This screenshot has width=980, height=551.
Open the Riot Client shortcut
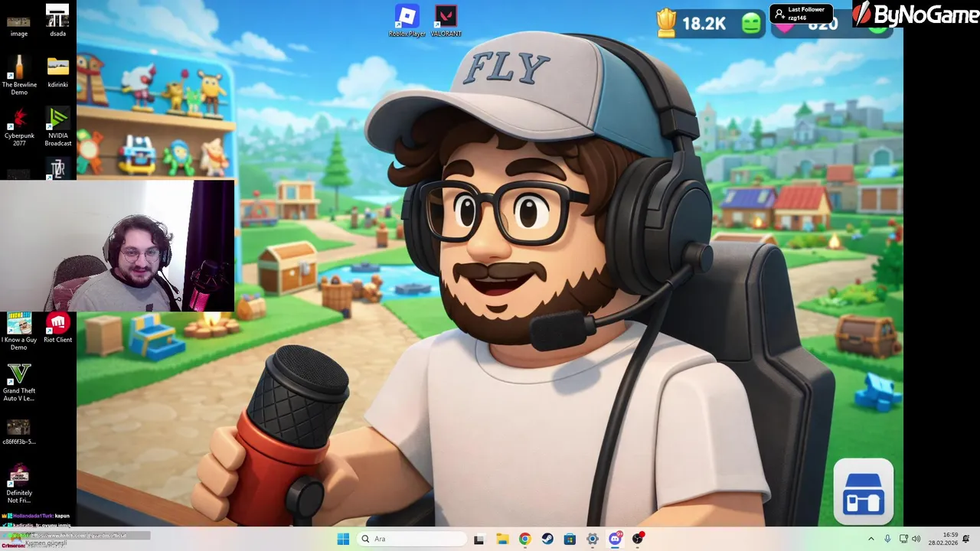[57, 328]
